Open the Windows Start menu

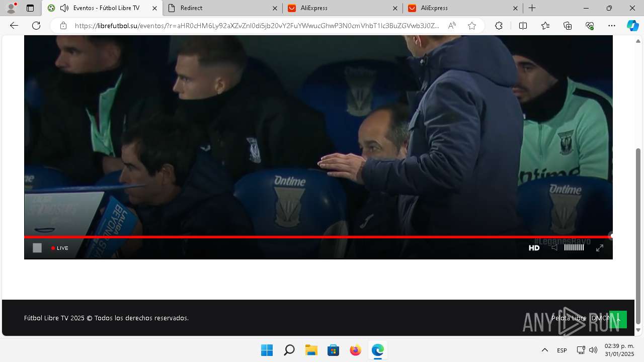coord(267,350)
